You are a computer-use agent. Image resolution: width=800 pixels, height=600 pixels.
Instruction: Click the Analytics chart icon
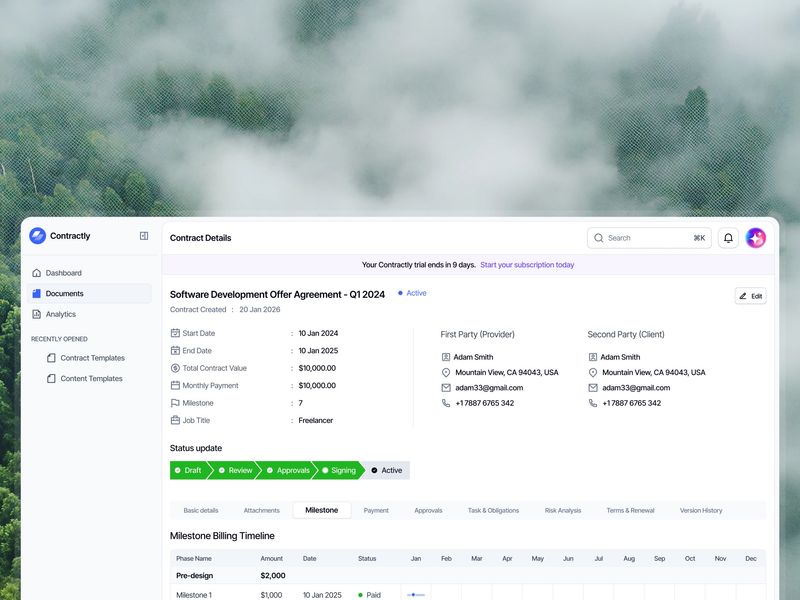pyautogui.click(x=36, y=314)
